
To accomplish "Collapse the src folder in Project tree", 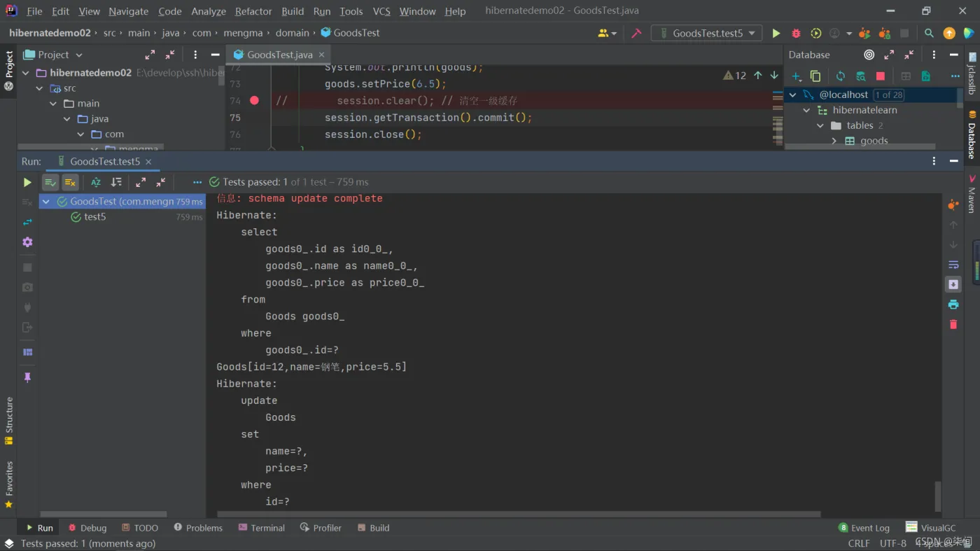I will [x=39, y=88].
